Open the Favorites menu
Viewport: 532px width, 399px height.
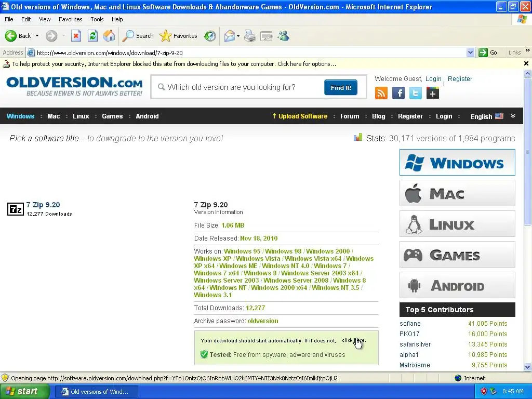tap(70, 19)
